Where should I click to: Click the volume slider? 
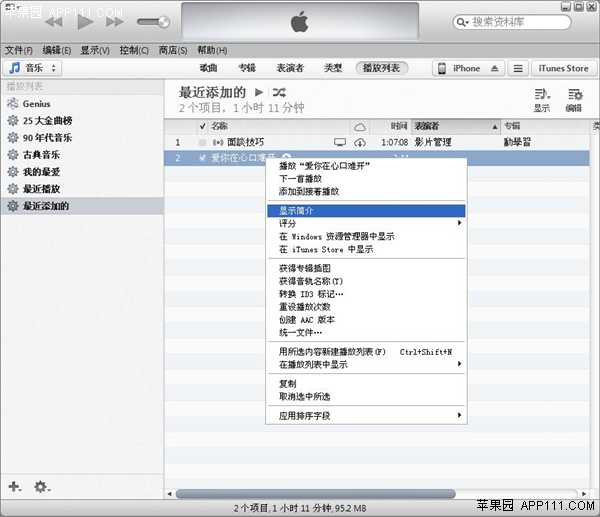coord(153,21)
